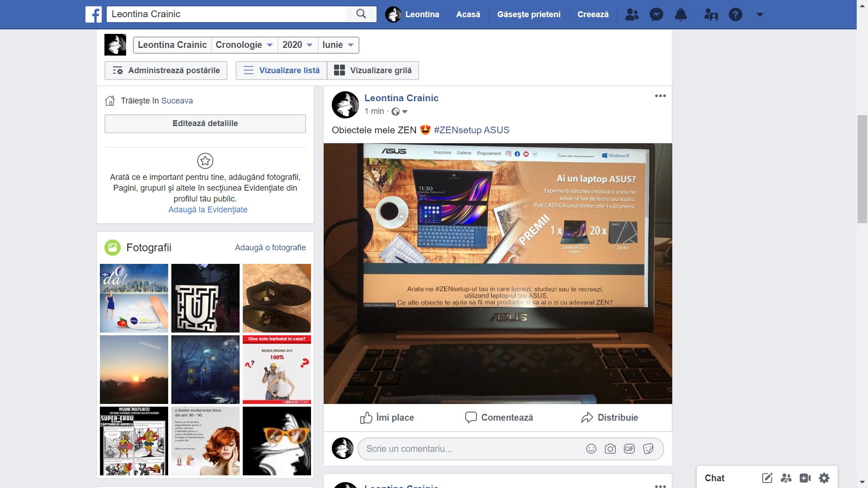Insert emoji in comment field
Image resolution: width=868 pixels, height=488 pixels.
click(591, 449)
